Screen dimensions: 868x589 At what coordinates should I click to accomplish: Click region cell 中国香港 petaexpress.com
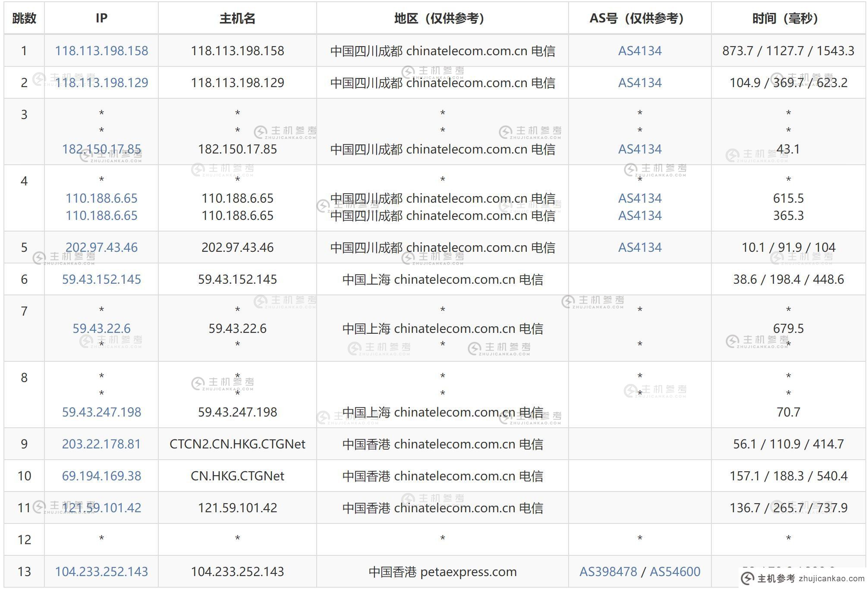tap(442, 572)
